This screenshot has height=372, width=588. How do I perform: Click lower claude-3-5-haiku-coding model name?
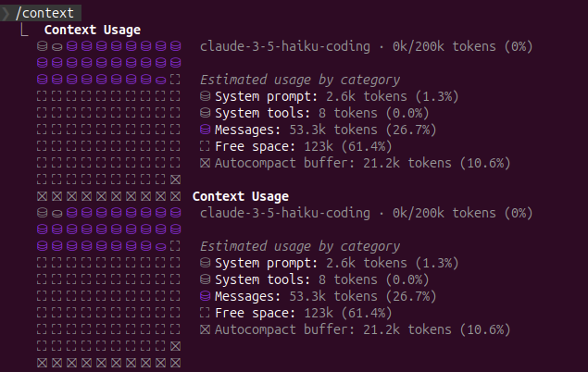pyautogui.click(x=285, y=213)
